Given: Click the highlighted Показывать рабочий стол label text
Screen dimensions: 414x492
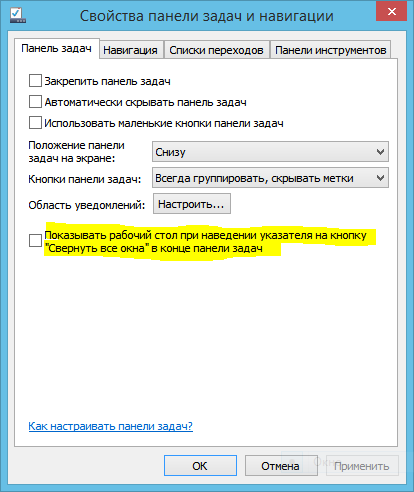Looking at the screenshot, I should tap(206, 242).
